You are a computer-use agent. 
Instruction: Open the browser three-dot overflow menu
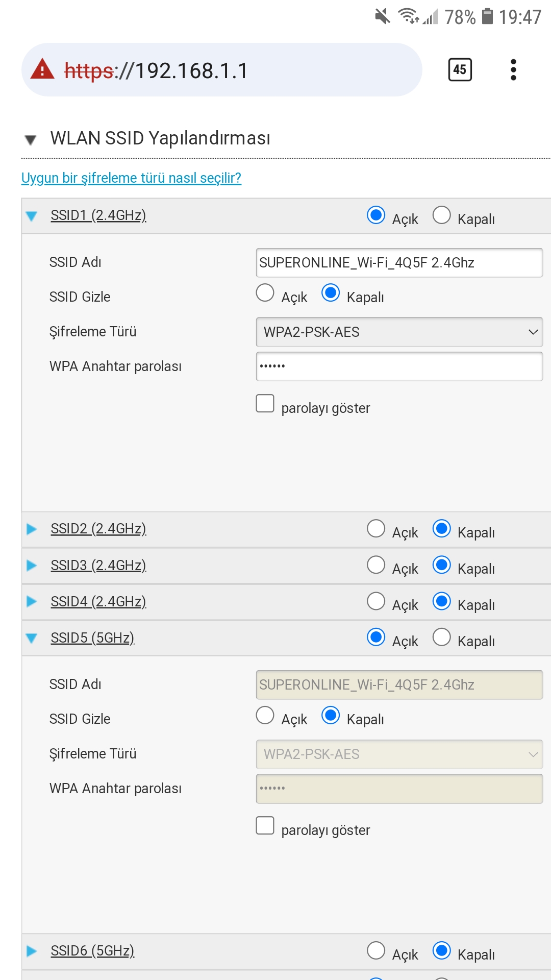click(x=513, y=69)
